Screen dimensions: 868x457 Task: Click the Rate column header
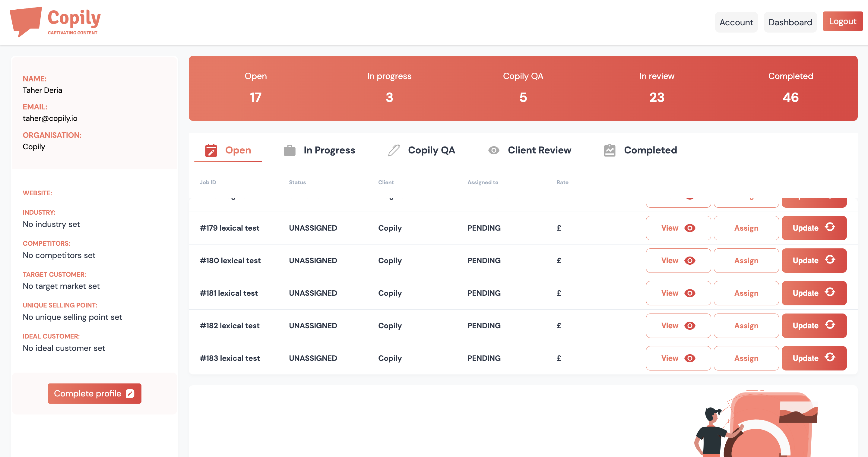(562, 182)
